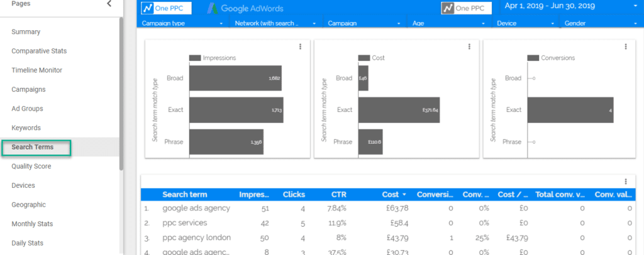644x255 pixels.
Task: Open the Campaign filter dropdown
Action: pyautogui.click(x=364, y=23)
